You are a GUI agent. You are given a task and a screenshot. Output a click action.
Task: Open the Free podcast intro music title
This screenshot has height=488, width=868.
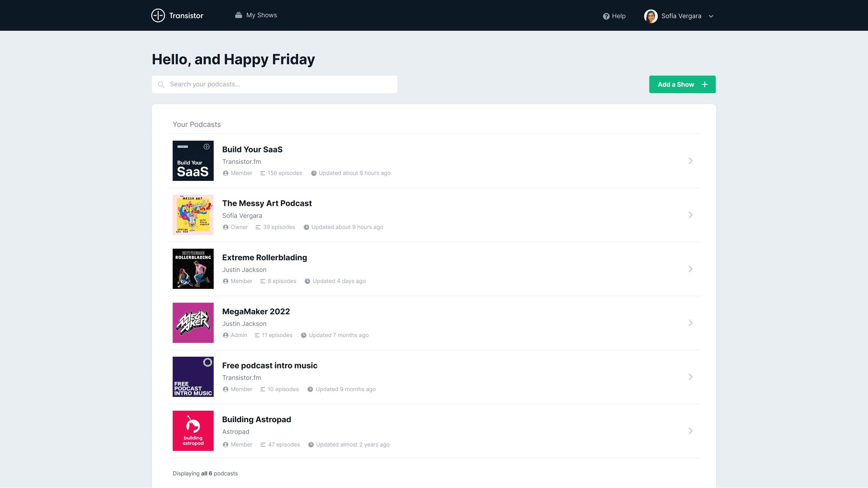click(269, 365)
